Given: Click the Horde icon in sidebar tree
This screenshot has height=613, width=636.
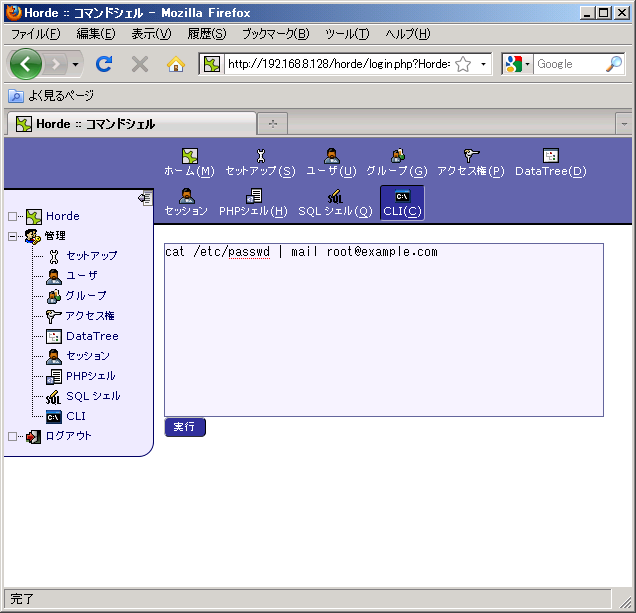Looking at the screenshot, I should (34, 217).
